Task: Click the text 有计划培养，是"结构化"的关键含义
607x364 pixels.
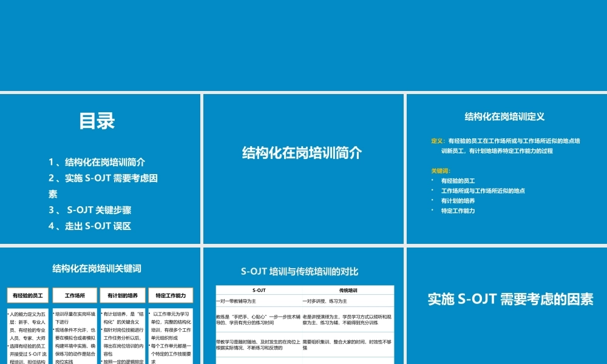Action: [123, 318]
